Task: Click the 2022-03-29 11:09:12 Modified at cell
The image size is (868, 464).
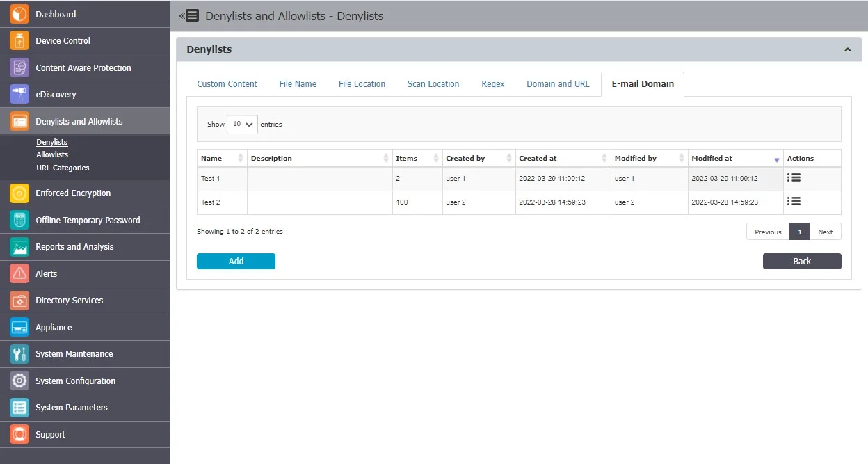Action: coord(736,179)
